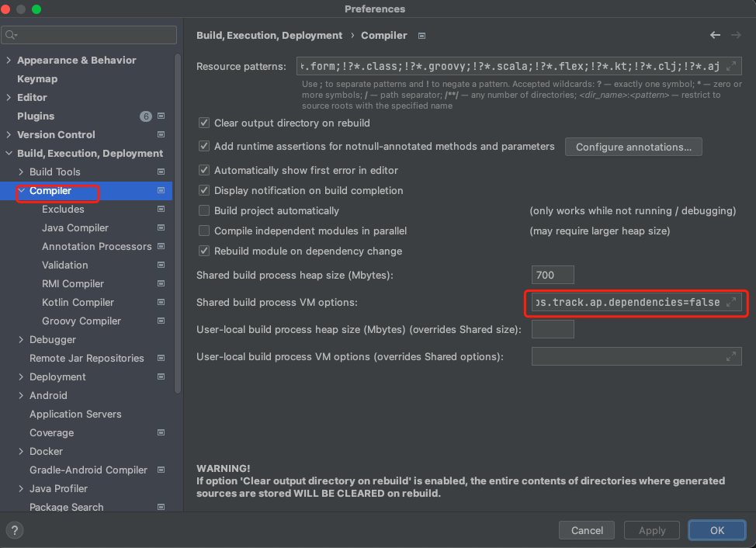Select Java Compiler settings

(x=75, y=227)
